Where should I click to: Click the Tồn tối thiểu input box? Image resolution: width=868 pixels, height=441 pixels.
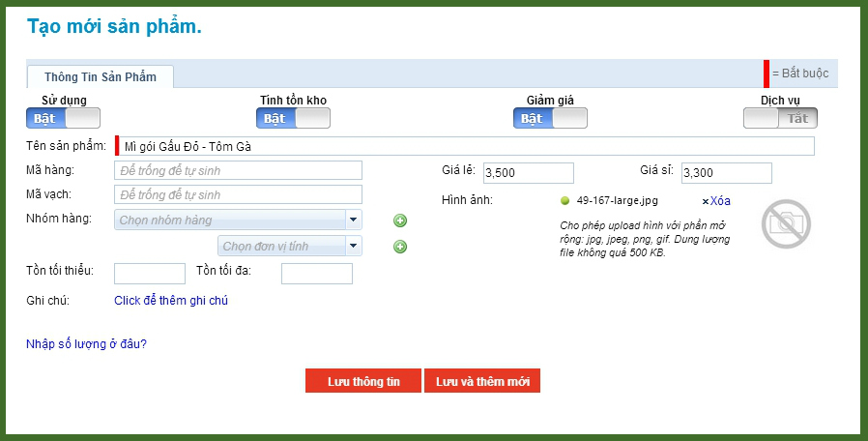pos(150,274)
